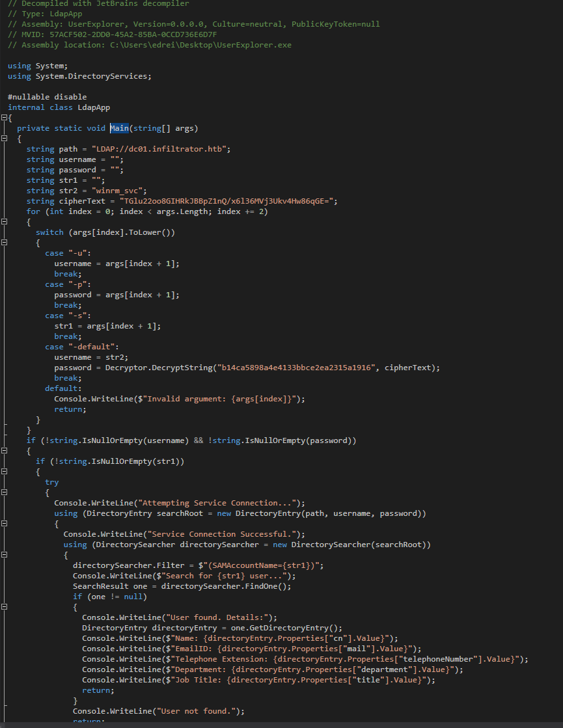The image size is (563, 728).
Task: Click the case "-p" label
Action: 68,284
